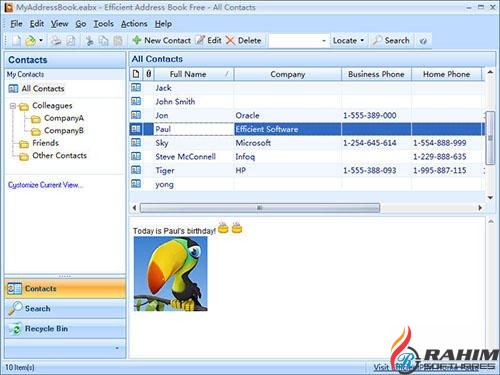Open the Actions menu
500x375 pixels.
(x=134, y=24)
